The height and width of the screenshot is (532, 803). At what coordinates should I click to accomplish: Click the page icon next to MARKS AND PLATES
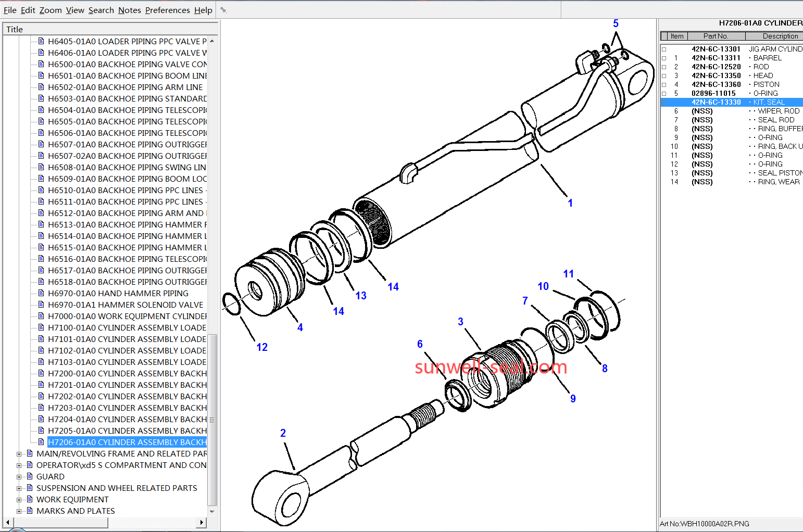(30, 511)
